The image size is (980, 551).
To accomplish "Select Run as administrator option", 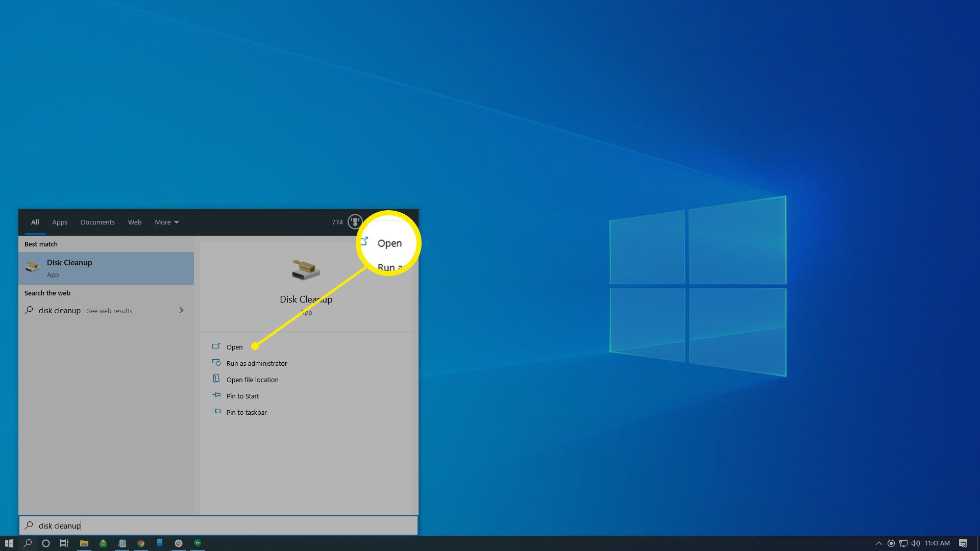I will pyautogui.click(x=256, y=363).
